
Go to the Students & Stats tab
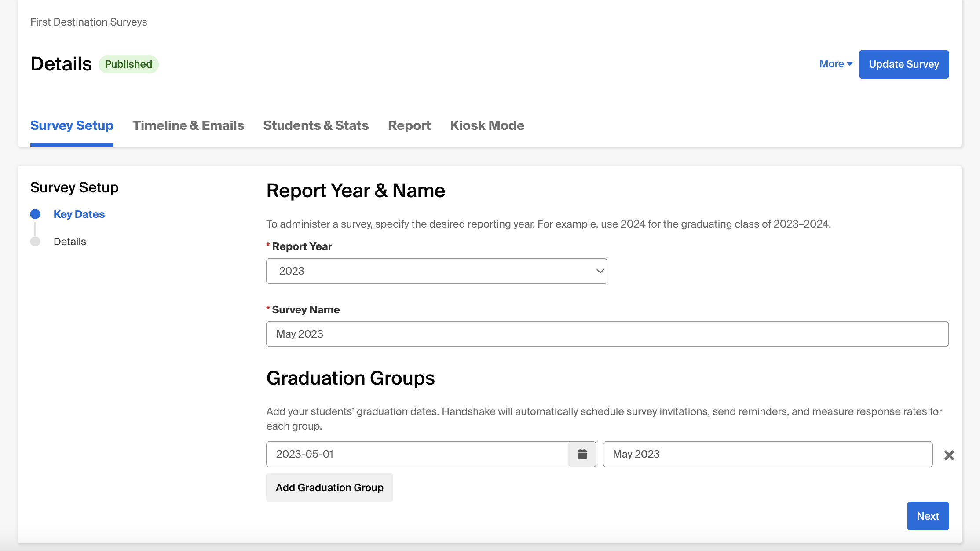point(316,125)
